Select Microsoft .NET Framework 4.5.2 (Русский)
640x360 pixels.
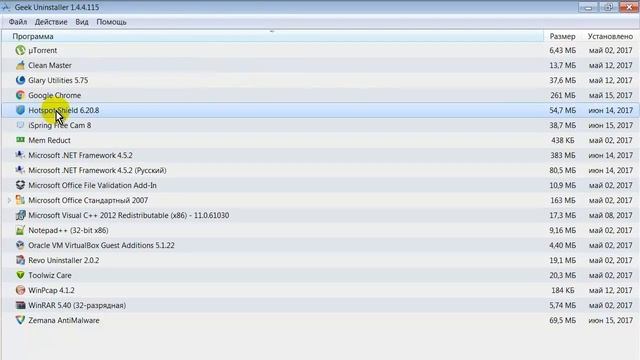97,170
